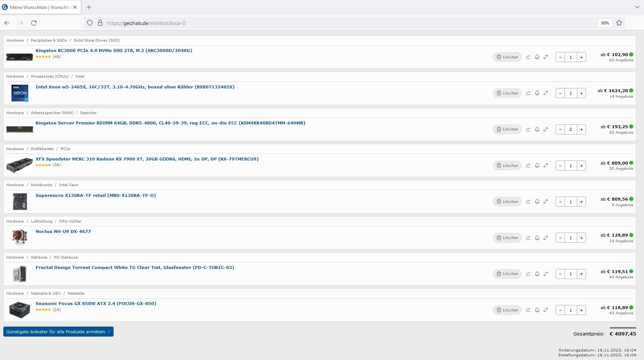Increase quantity of XFX Speedster MERC 310

(581, 166)
